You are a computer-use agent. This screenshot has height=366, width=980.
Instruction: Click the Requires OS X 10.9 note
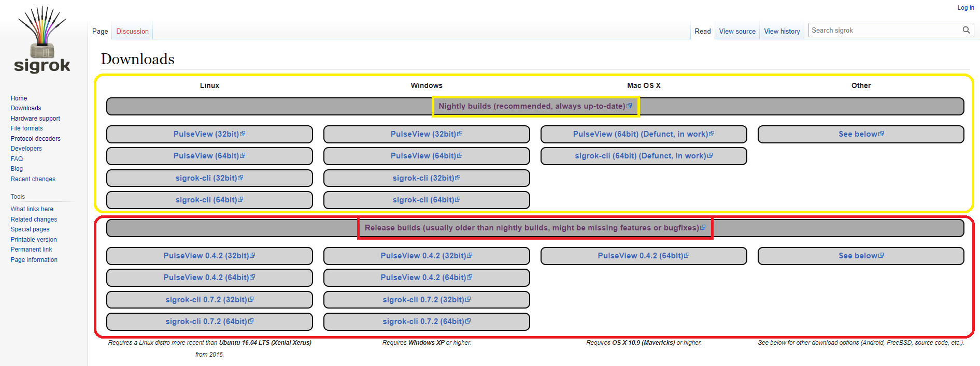644,343
